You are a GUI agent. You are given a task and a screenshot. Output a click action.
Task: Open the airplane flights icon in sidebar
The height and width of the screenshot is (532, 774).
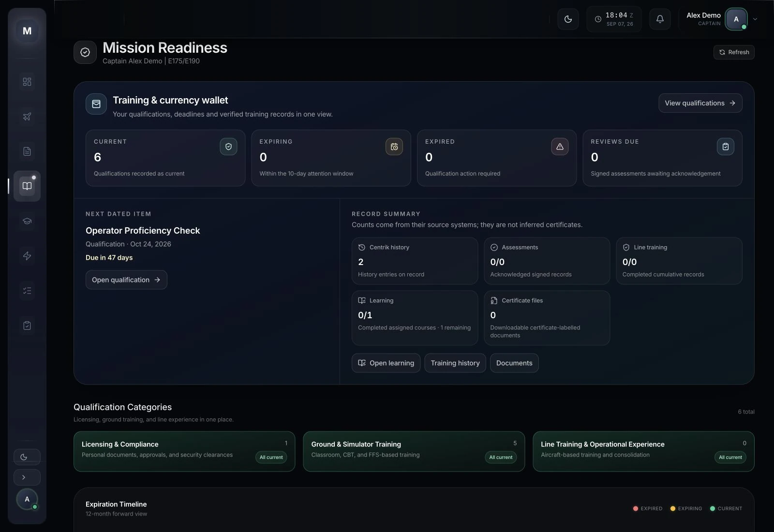click(x=27, y=117)
